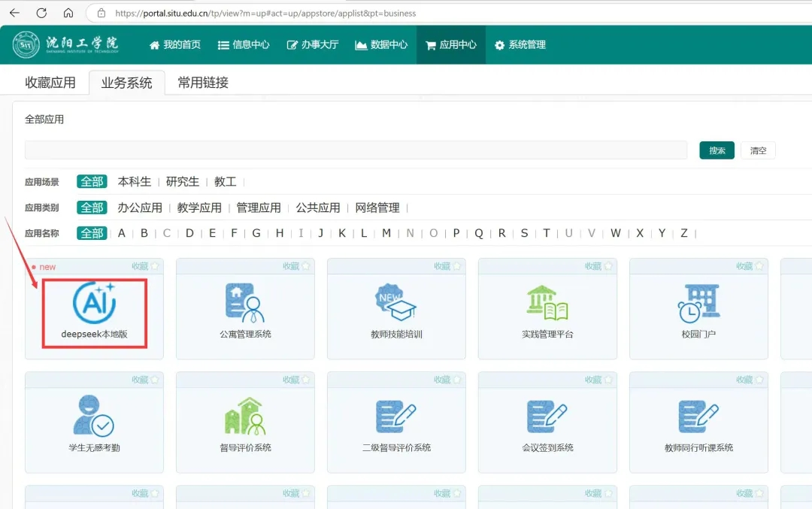Filter 应用类别 by 管理应用
The height and width of the screenshot is (509, 812).
[259, 208]
